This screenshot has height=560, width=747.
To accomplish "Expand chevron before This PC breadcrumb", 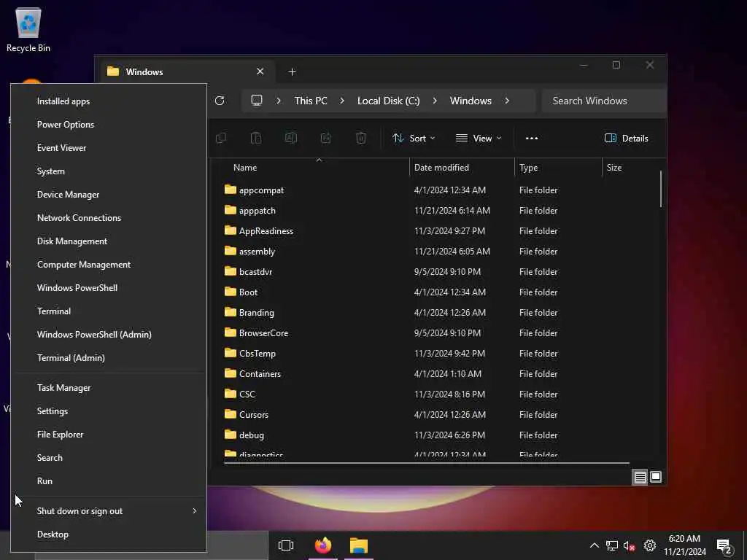I will 279,101.
